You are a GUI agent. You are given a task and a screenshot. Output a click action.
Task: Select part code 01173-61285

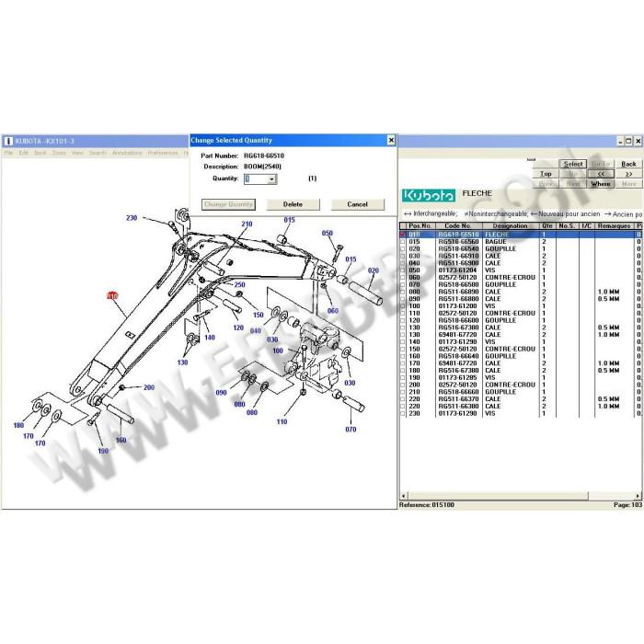click(457, 378)
